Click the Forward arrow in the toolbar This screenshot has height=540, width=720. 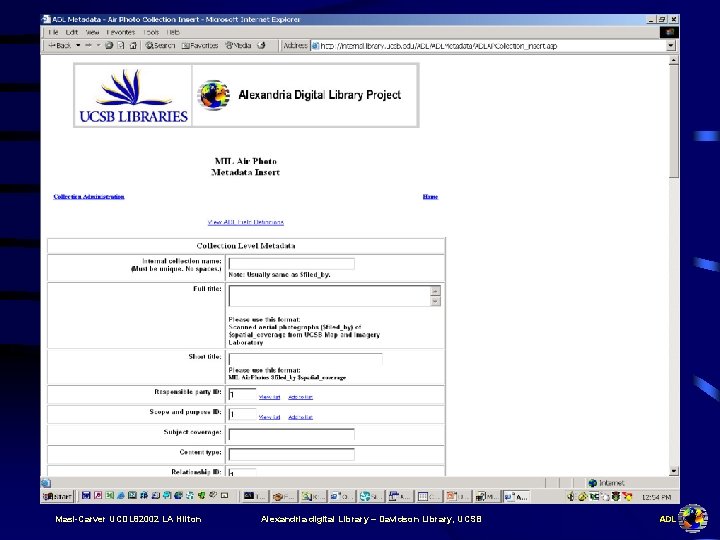pos(88,45)
